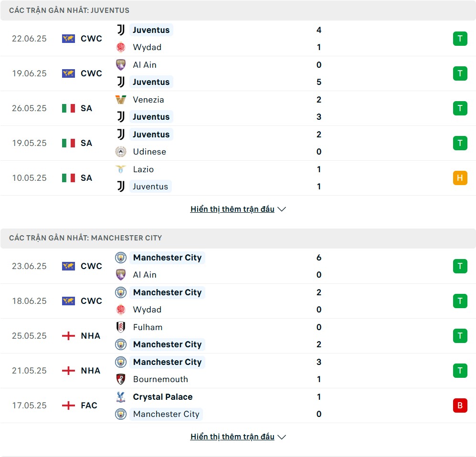
Task: Click the Italy flag for 26.05.25 match
Action: (68, 108)
